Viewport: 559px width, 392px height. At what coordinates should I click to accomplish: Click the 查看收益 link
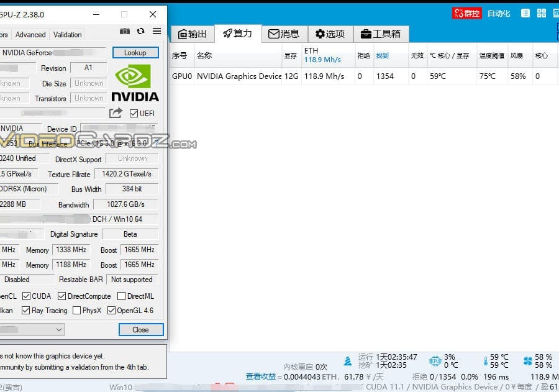coord(261,376)
